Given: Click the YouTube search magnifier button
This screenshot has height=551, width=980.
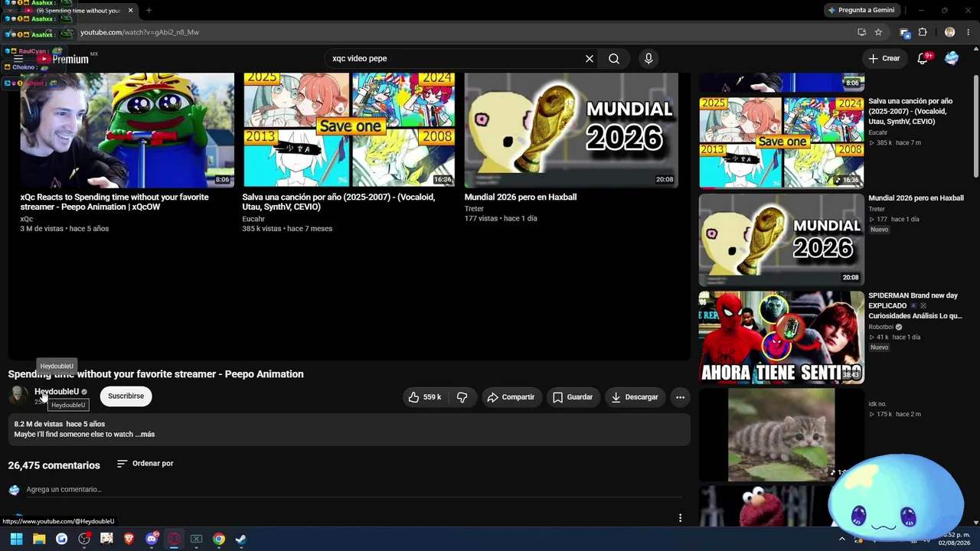Looking at the screenshot, I should coord(614,59).
